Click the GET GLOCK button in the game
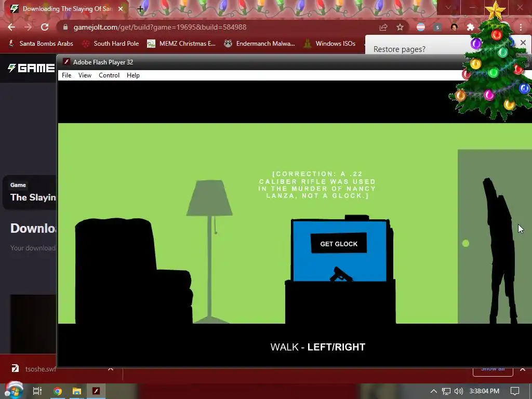 (x=339, y=243)
